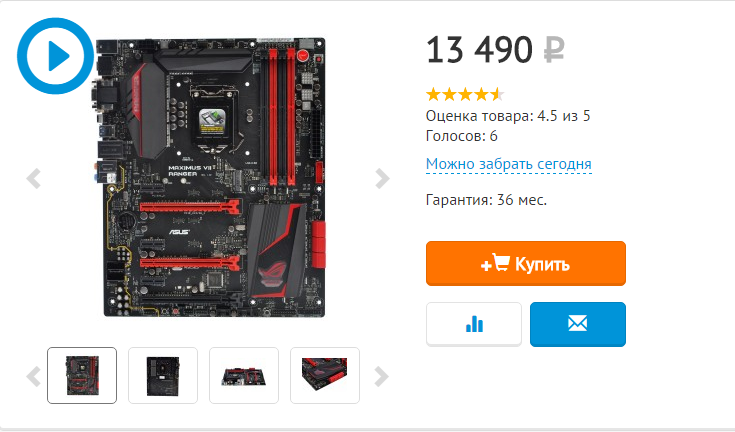Screen dimensions: 735x432
Task: Click the Гарантия: 36 мес. text
Action: click(486, 200)
